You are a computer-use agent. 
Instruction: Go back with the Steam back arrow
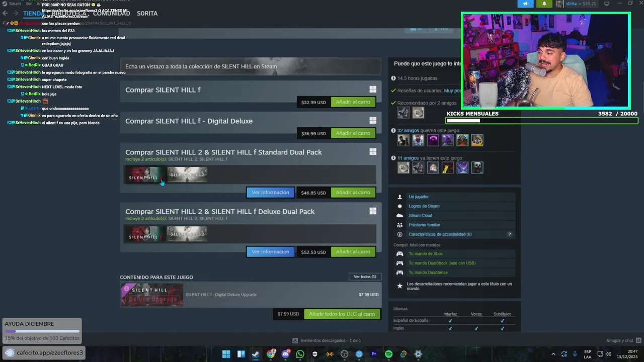click(x=5, y=13)
